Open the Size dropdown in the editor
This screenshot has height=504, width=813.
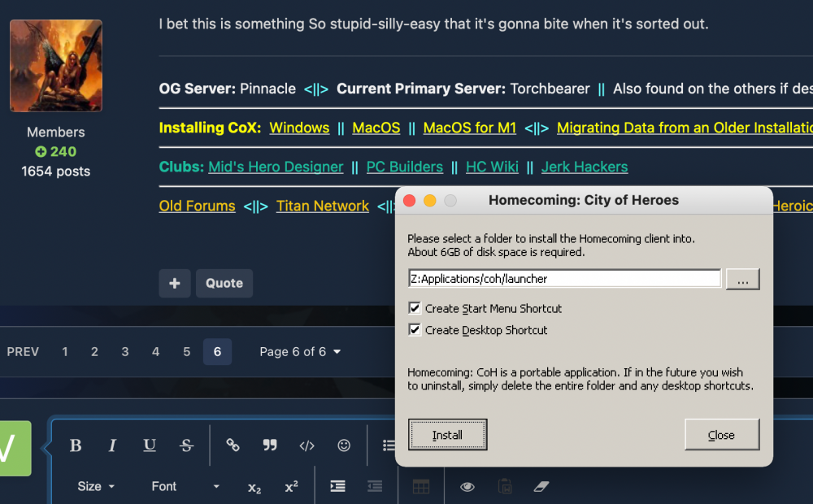96,487
